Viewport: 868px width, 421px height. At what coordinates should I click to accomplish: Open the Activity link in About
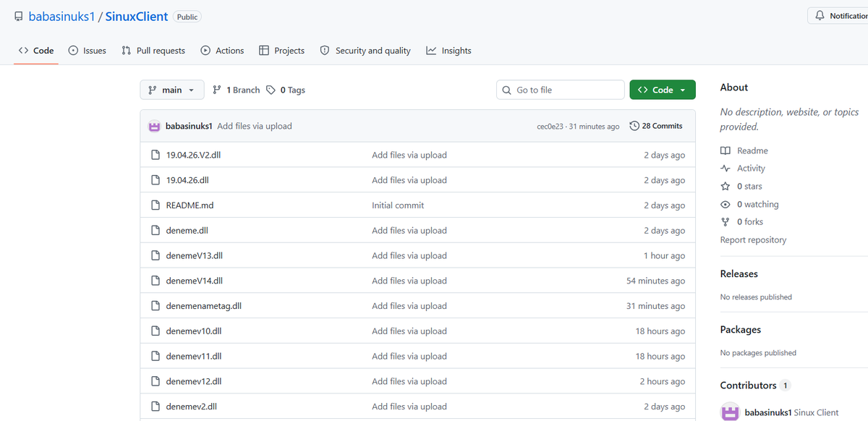pyautogui.click(x=743, y=169)
